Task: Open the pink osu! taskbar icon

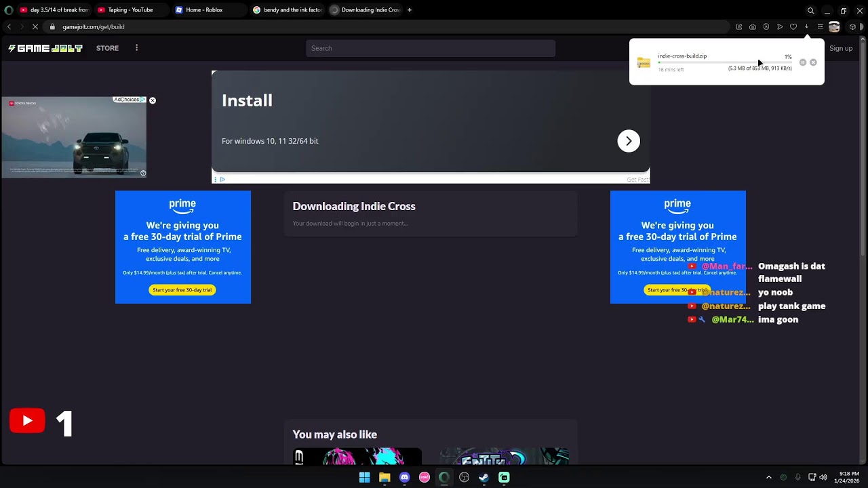Action: click(x=425, y=477)
